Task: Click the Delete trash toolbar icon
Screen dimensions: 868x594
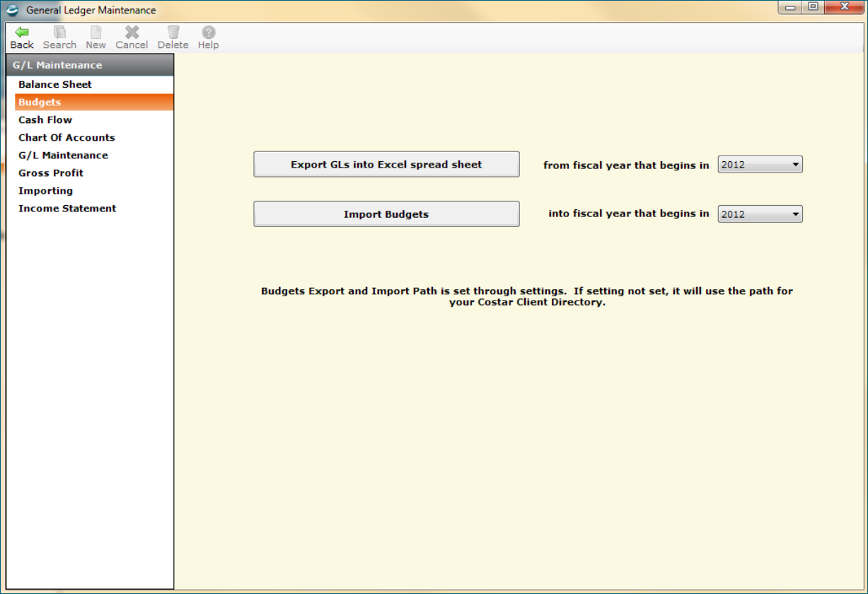Action: 173,33
